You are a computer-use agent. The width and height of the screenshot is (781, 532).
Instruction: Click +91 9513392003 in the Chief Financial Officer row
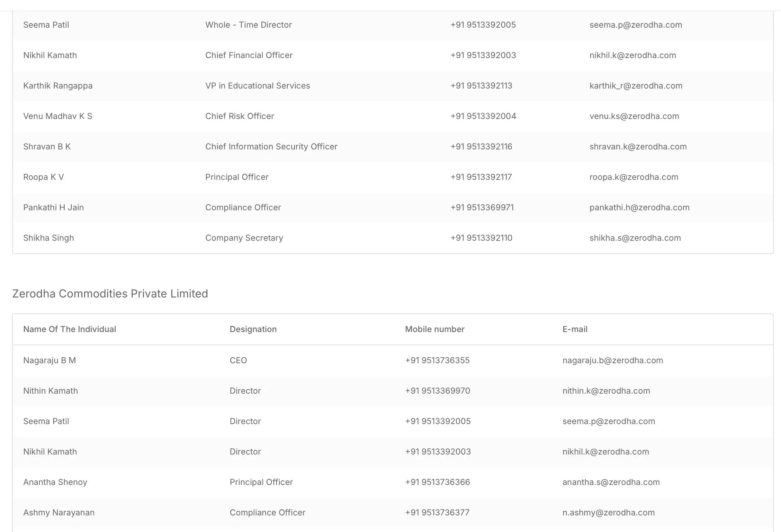[x=483, y=55]
